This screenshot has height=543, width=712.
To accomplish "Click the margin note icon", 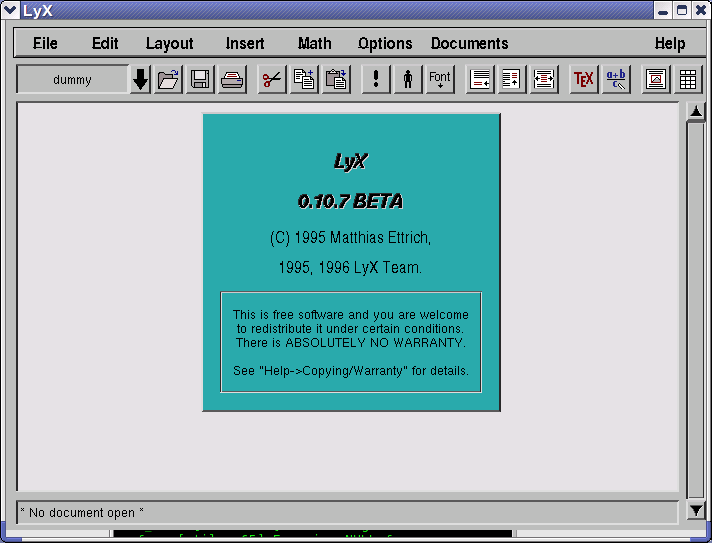I will click(x=512, y=79).
